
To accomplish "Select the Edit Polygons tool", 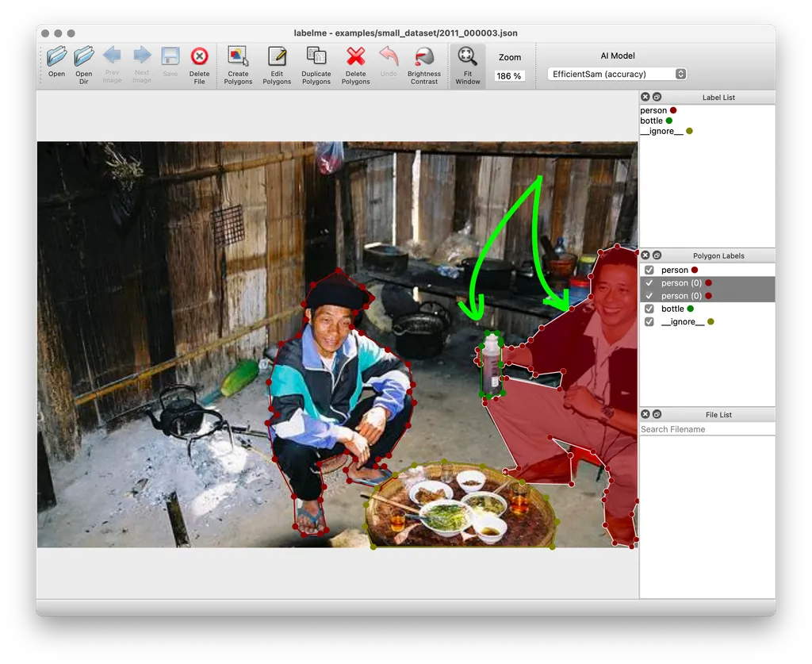I will (277, 57).
